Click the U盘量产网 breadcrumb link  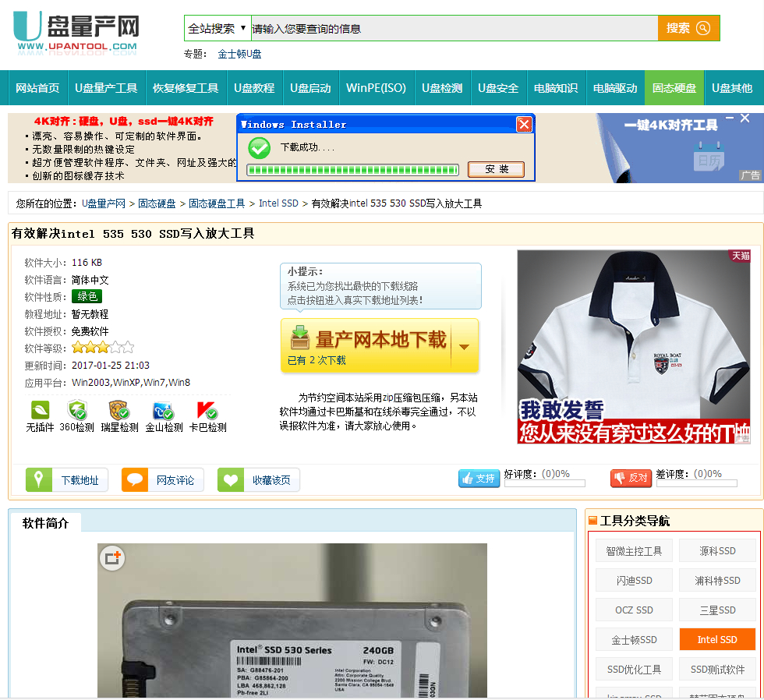click(103, 203)
